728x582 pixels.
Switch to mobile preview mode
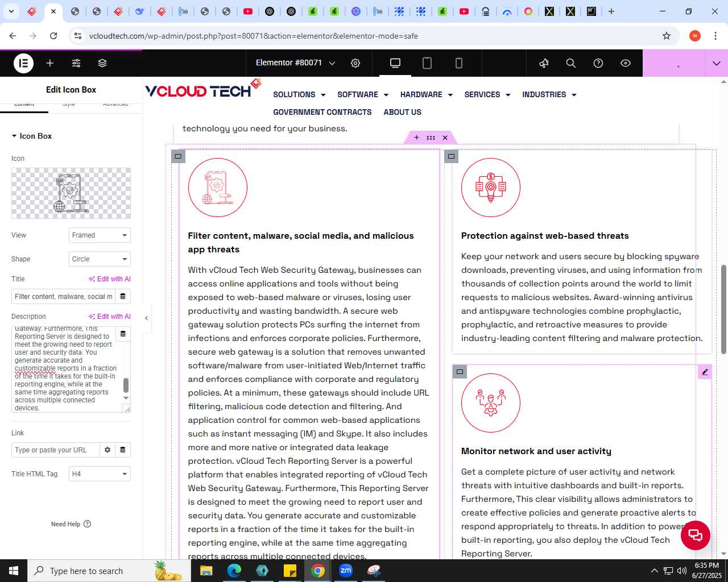(x=459, y=63)
